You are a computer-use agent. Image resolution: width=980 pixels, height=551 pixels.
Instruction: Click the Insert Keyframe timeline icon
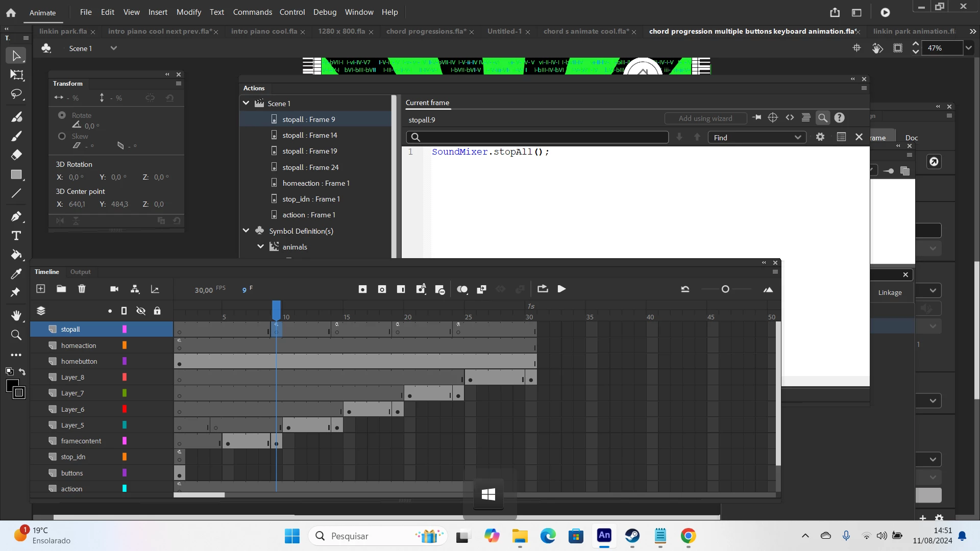click(362, 289)
